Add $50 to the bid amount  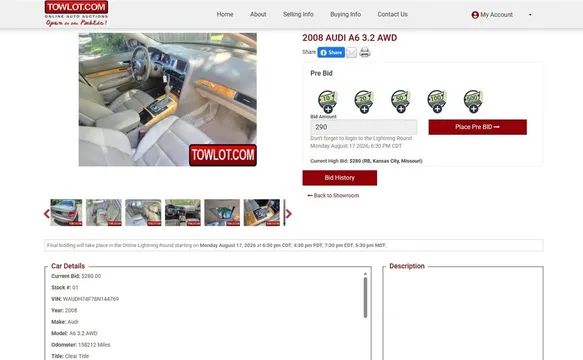pyautogui.click(x=400, y=102)
